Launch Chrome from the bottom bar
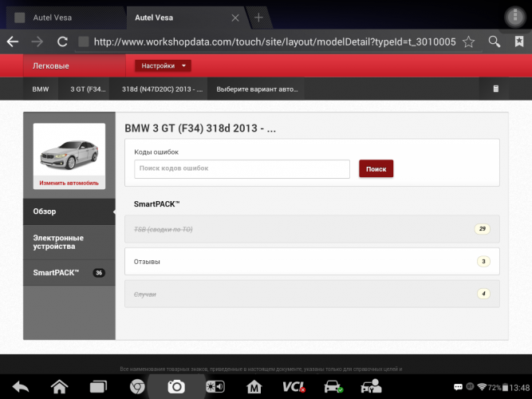 coord(137,387)
